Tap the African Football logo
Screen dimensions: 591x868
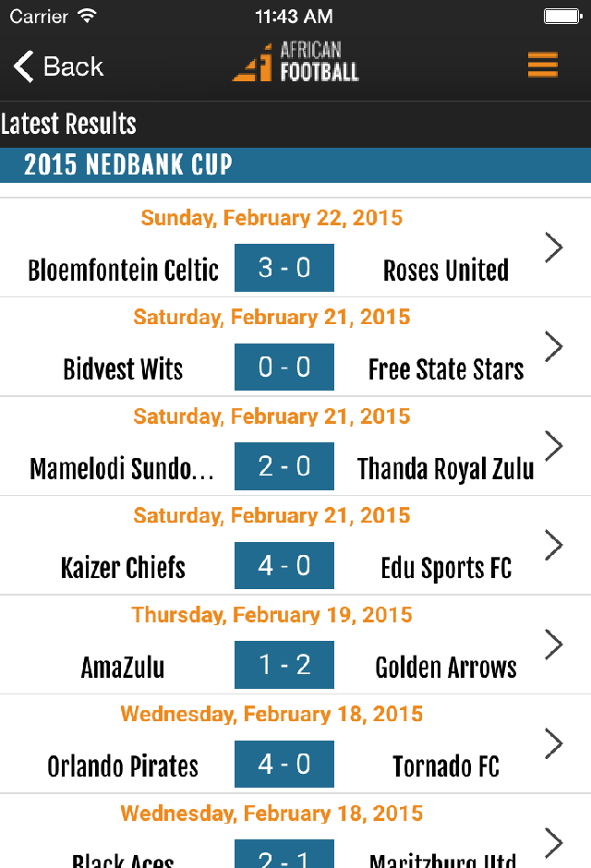pyautogui.click(x=295, y=63)
